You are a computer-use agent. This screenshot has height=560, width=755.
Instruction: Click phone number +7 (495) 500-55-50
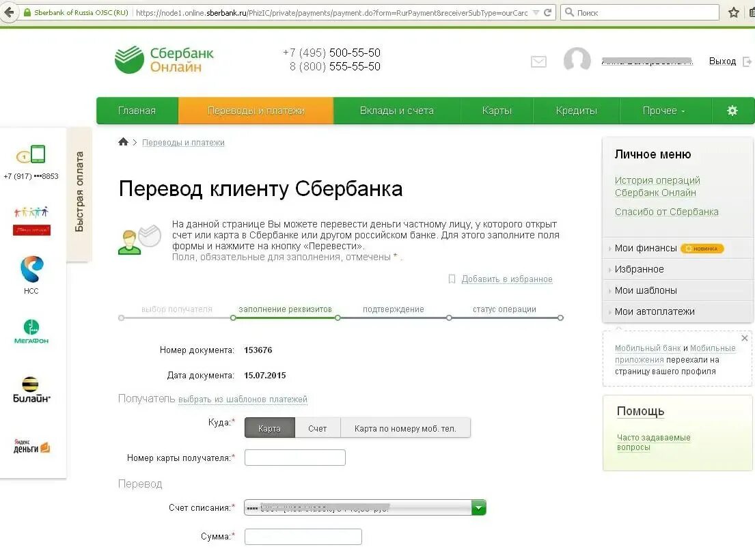pyautogui.click(x=332, y=53)
